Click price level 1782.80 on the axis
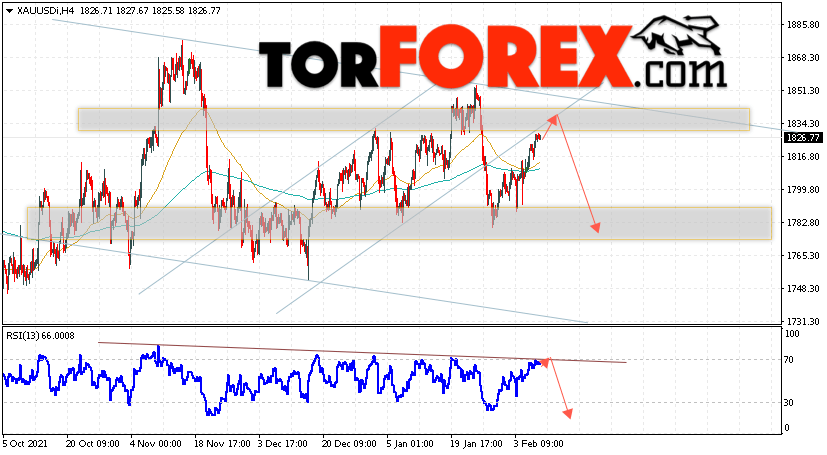827x455 pixels. pyautogui.click(x=803, y=222)
